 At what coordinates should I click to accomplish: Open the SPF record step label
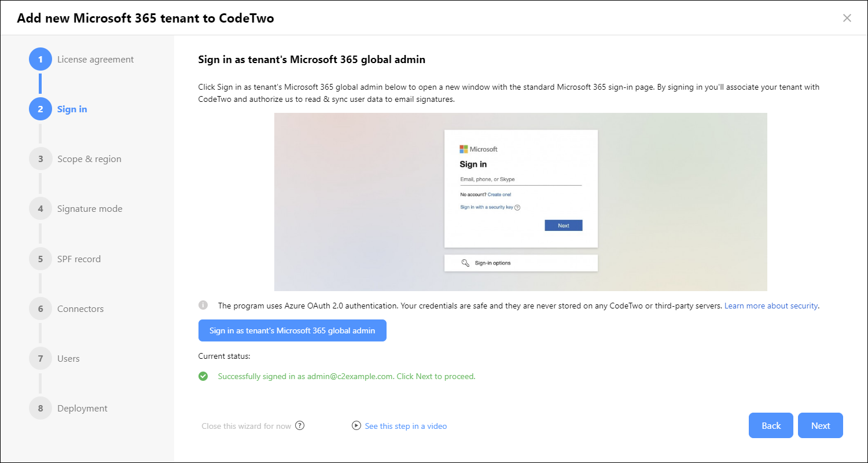pyautogui.click(x=79, y=259)
